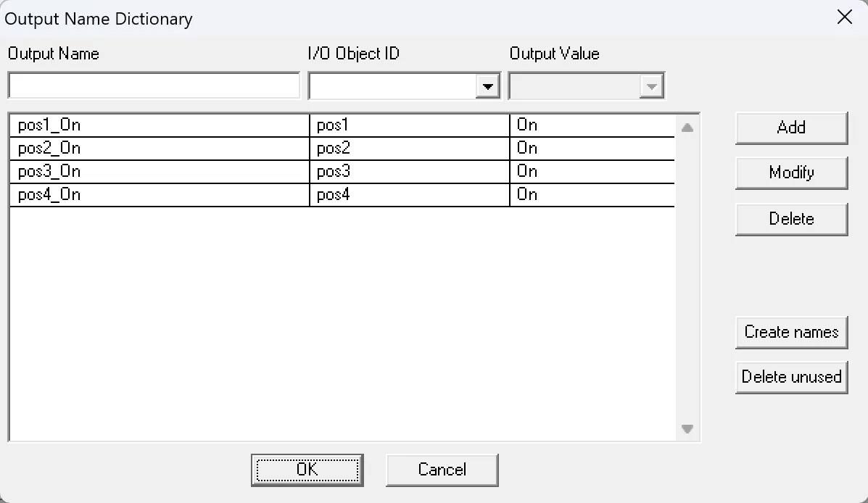This screenshot has height=503, width=868.
Task: Select the pos2_On entry
Action: pyautogui.click(x=145, y=148)
